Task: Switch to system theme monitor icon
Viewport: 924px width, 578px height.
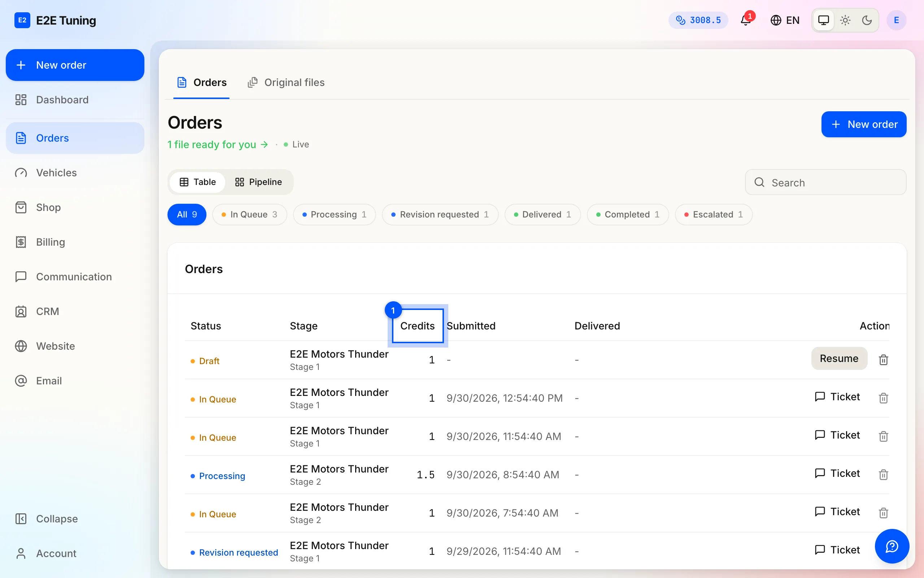Action: [x=824, y=20]
